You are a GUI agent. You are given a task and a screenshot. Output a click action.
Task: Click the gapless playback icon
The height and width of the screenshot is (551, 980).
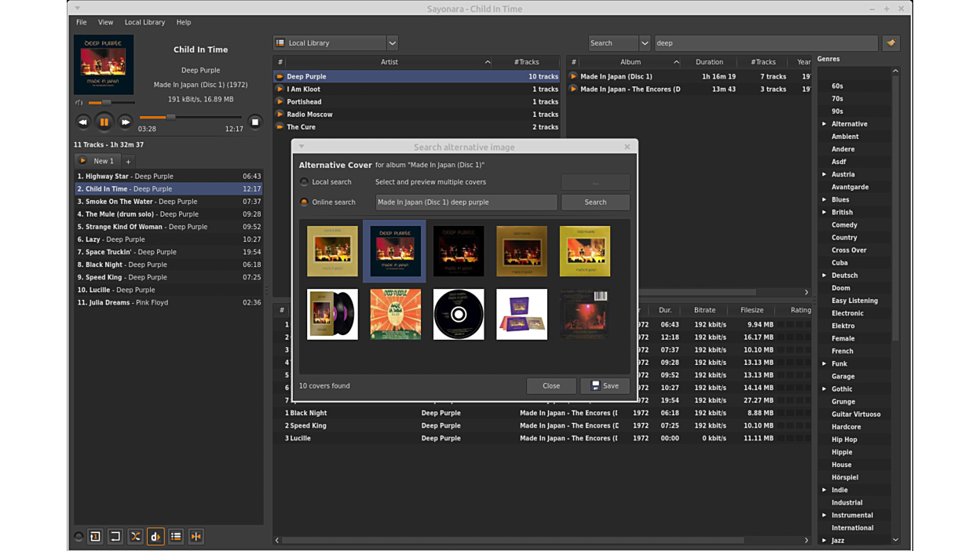(196, 537)
